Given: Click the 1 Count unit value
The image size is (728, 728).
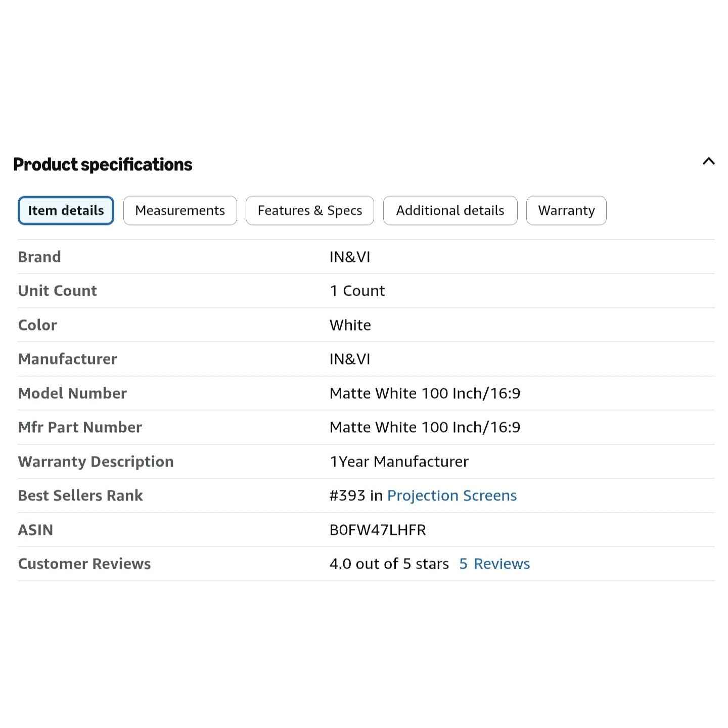Looking at the screenshot, I should coord(357,291).
